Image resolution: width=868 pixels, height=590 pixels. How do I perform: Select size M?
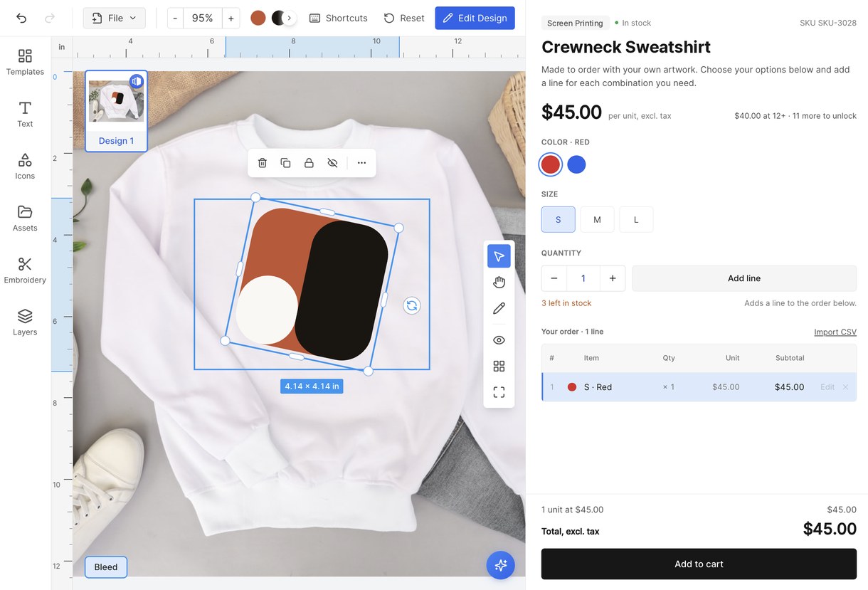(598, 219)
